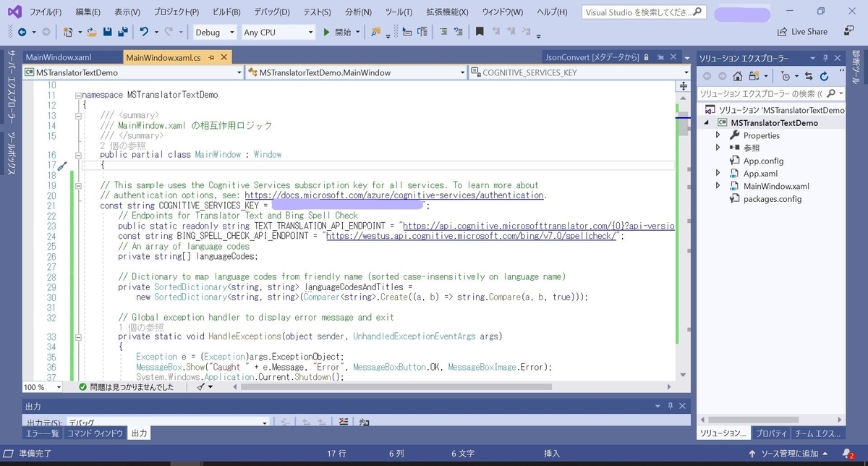The height and width of the screenshot is (466, 868).
Task: Click the screwdriver quick actions icon at line 17
Action: 61,166
